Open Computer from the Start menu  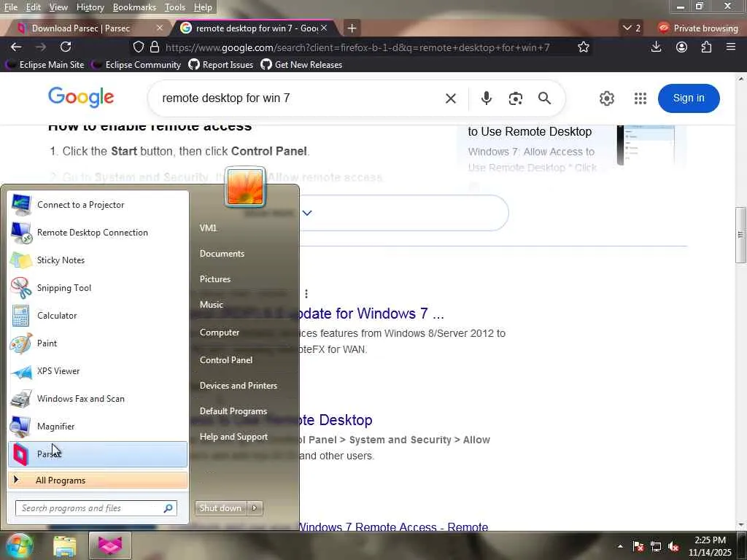219,332
